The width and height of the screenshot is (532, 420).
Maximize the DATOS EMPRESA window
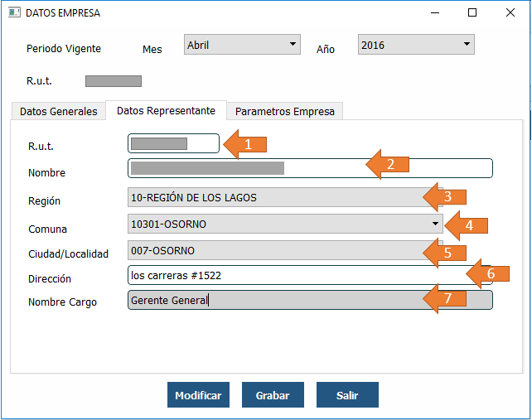coord(472,13)
